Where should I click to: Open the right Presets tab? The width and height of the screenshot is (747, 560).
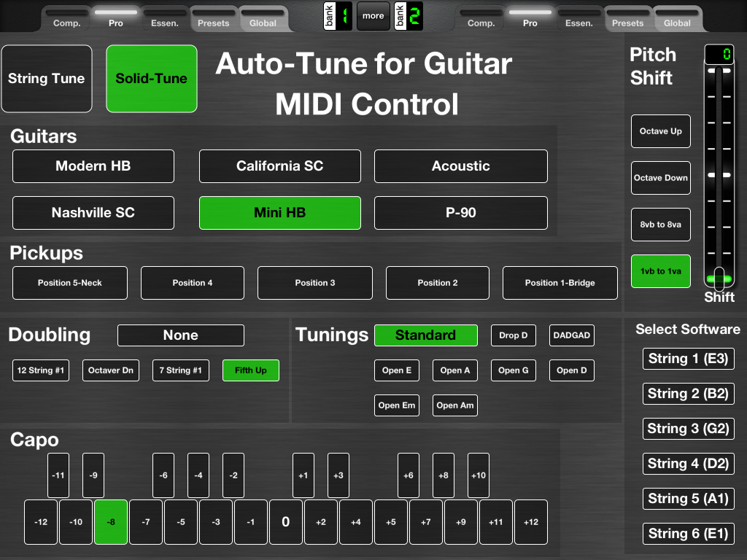click(628, 19)
